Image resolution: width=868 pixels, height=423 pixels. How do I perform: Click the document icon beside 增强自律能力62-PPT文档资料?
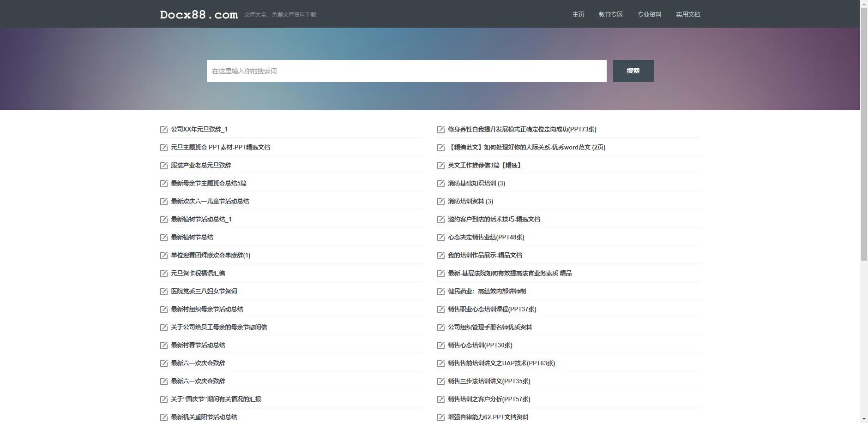[440, 417]
